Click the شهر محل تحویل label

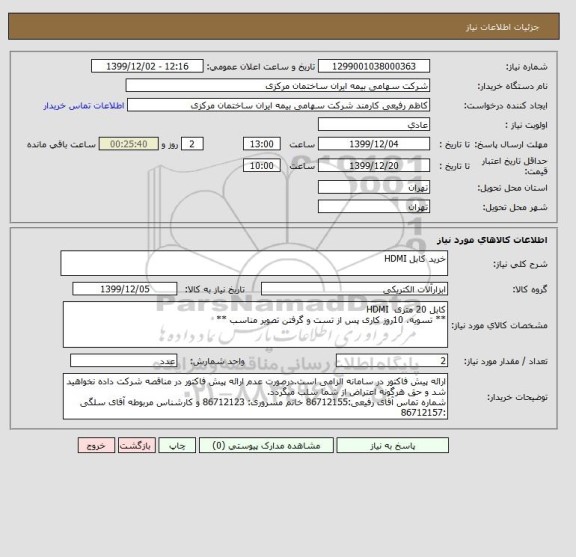point(515,208)
